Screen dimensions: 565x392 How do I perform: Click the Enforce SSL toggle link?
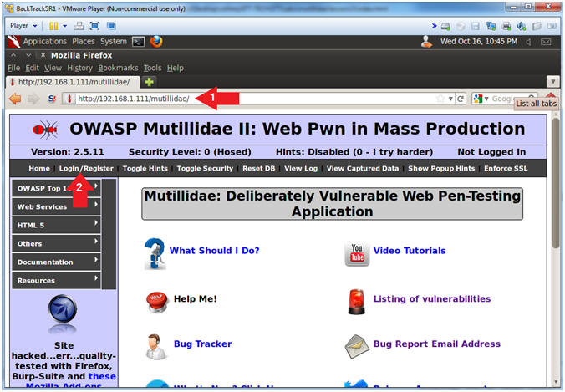click(x=506, y=168)
